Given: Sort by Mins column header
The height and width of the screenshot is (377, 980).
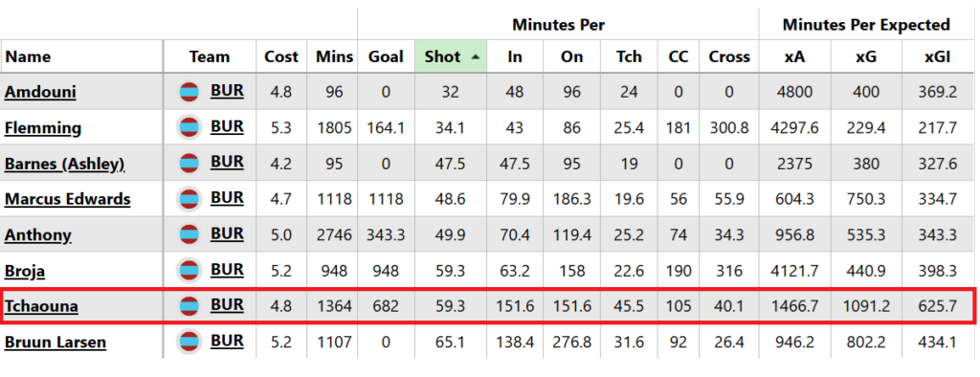Looking at the screenshot, I should click(332, 56).
